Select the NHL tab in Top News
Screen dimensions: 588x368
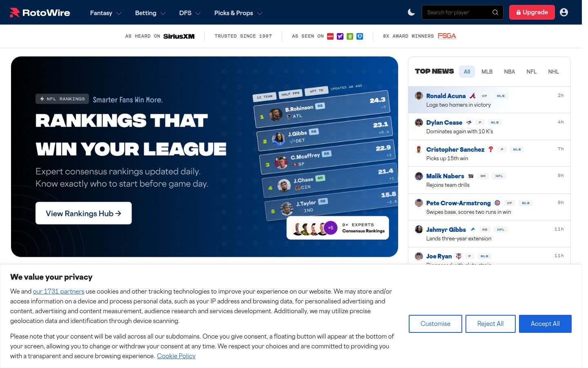(x=553, y=72)
